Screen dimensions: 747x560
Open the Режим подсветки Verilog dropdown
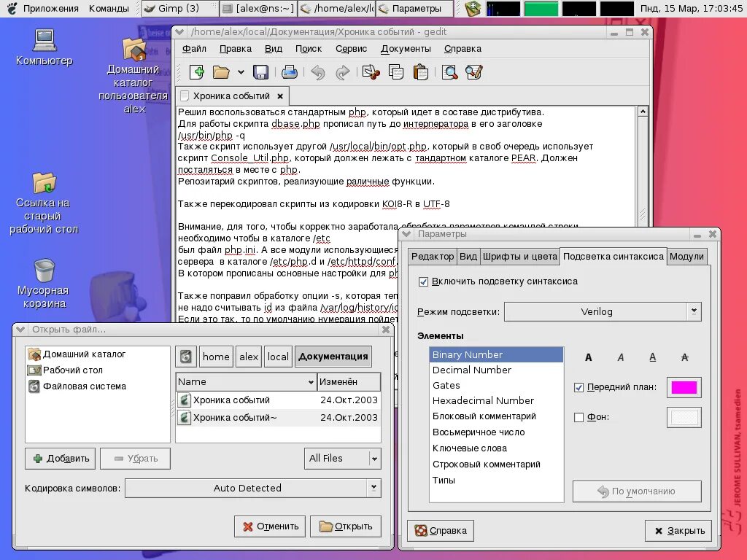tap(603, 312)
